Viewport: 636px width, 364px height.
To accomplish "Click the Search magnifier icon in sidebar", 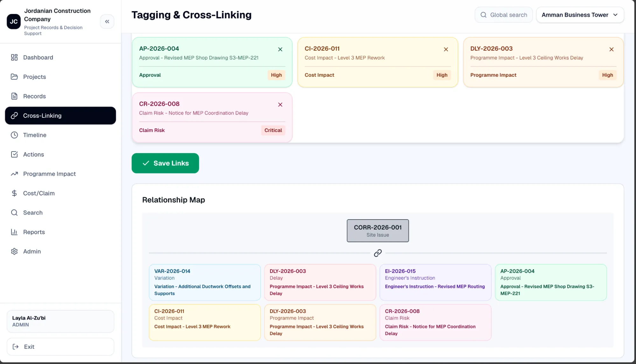I will [x=14, y=213].
